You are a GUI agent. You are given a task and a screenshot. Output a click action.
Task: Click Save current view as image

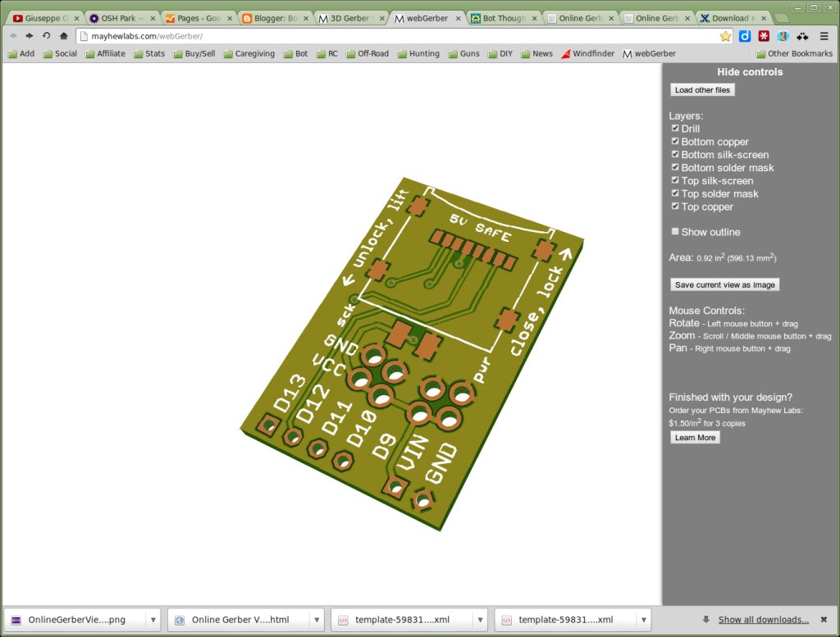725,284
